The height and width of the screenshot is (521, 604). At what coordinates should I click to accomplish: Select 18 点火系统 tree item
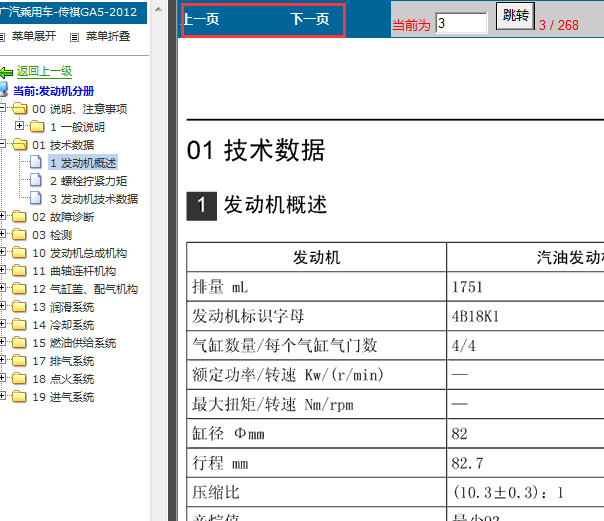click(x=63, y=380)
